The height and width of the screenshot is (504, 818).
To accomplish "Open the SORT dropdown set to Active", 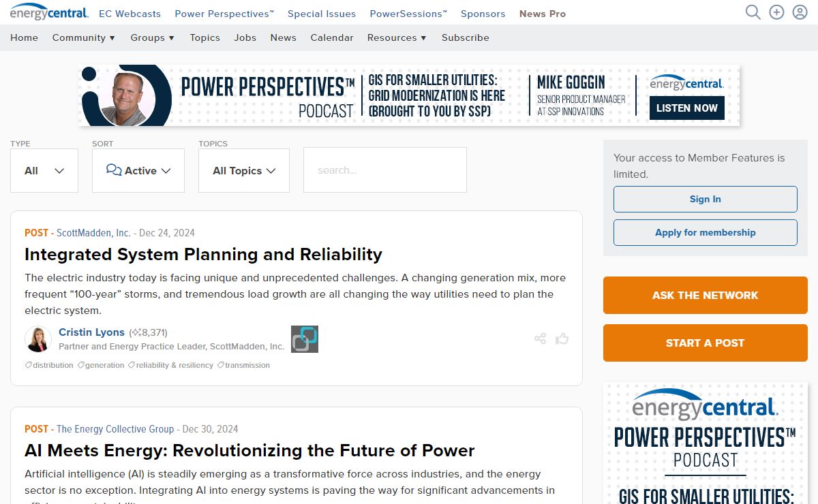I will 138,170.
